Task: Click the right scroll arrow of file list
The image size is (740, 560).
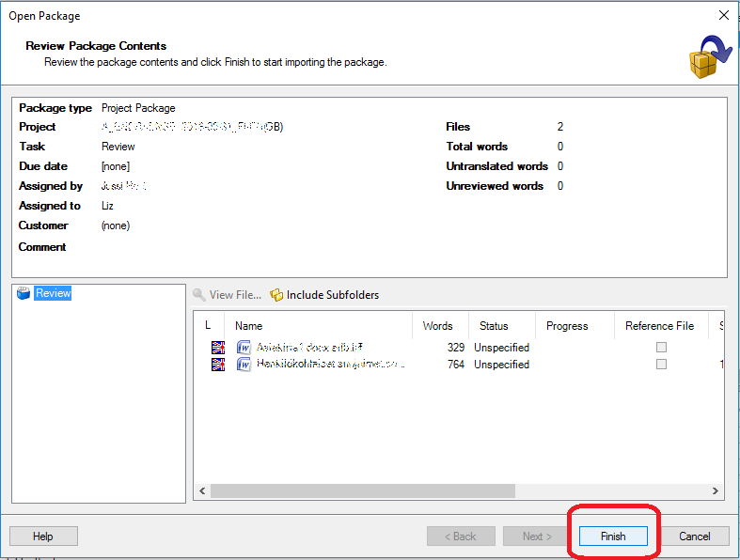Action: 716,491
